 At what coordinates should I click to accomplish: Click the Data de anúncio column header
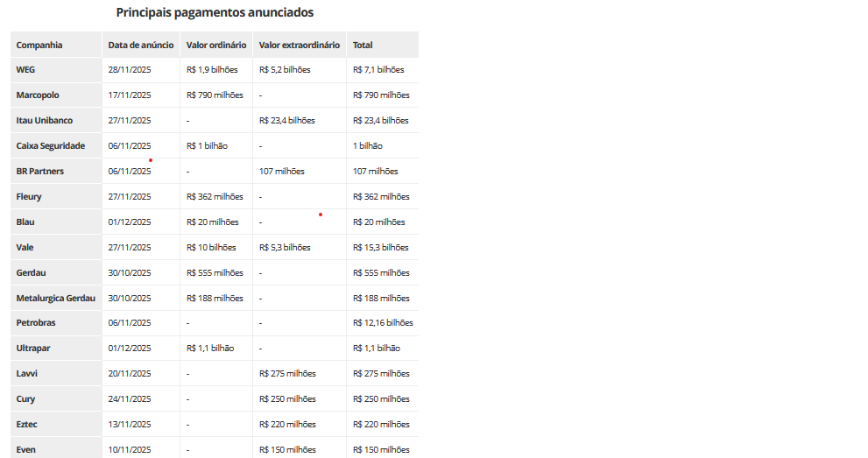[141, 45]
